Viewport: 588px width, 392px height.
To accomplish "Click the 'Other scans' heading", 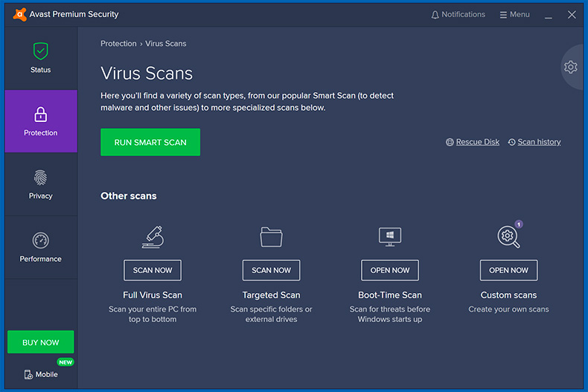I will 129,196.
